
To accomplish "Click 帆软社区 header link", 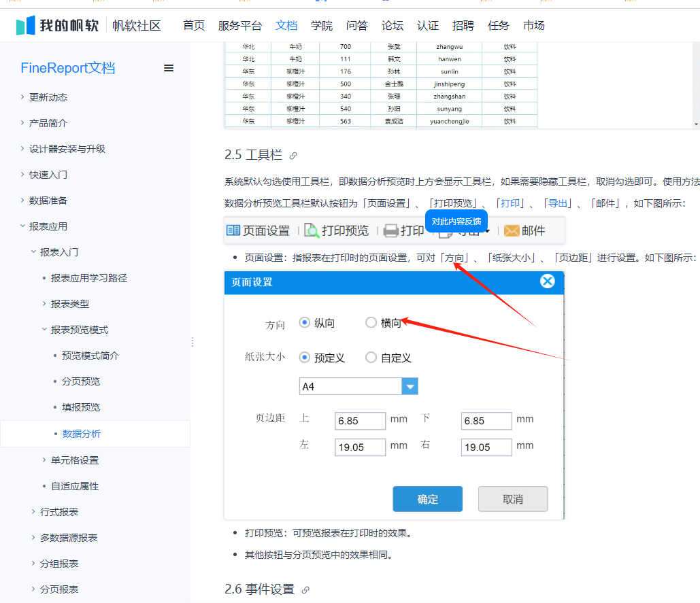I will (137, 25).
